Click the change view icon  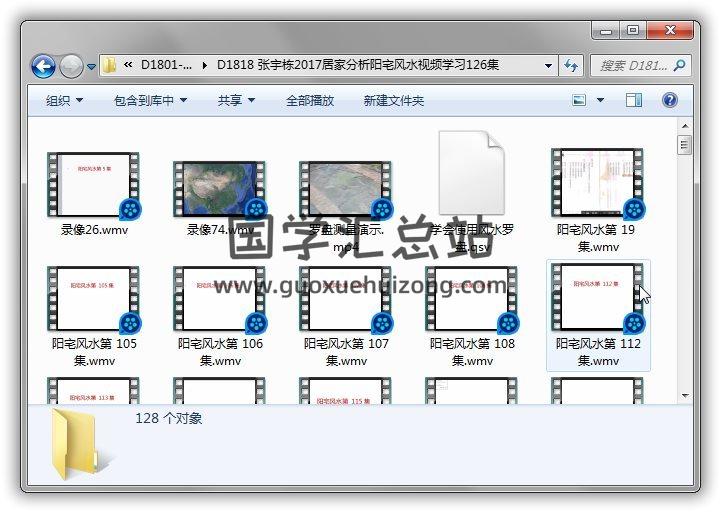579,100
